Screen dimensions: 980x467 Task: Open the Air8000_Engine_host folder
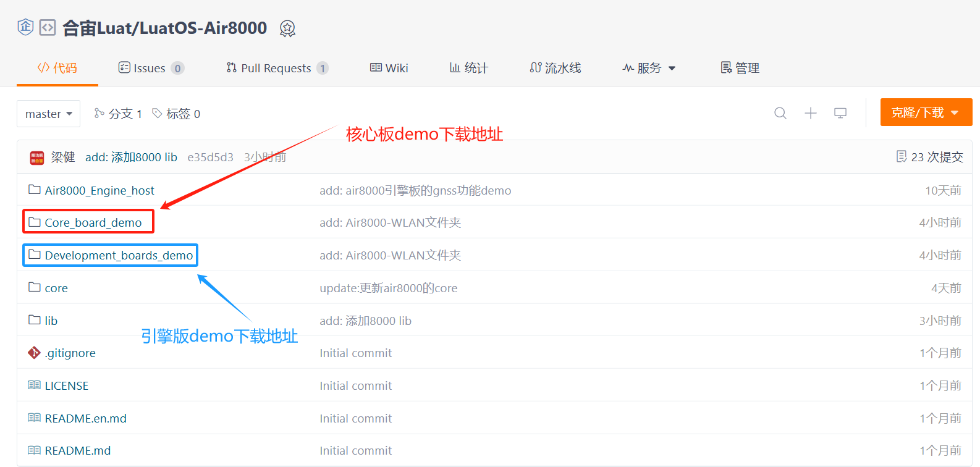(99, 190)
